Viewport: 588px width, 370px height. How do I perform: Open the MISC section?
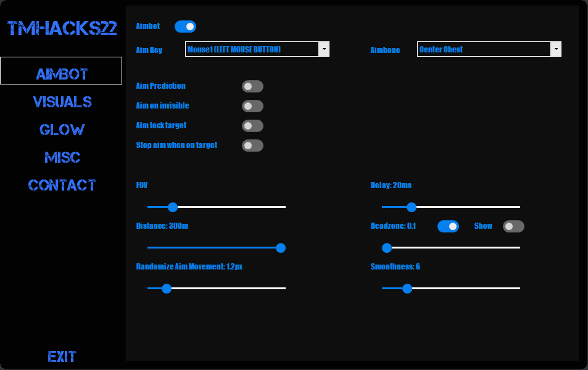pyautogui.click(x=62, y=158)
